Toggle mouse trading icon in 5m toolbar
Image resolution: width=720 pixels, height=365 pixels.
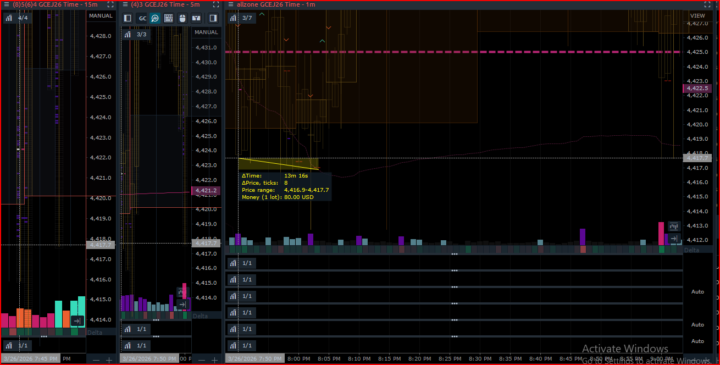click(x=182, y=18)
